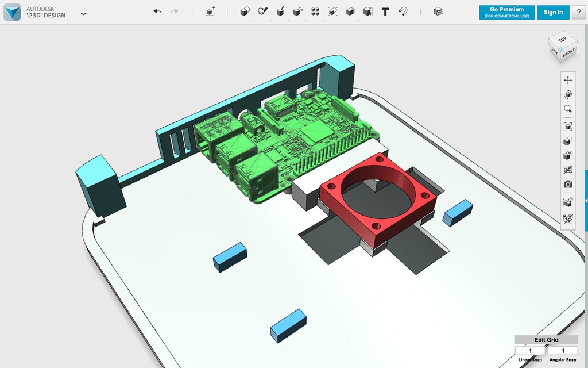Open the Materials menu

click(438, 11)
